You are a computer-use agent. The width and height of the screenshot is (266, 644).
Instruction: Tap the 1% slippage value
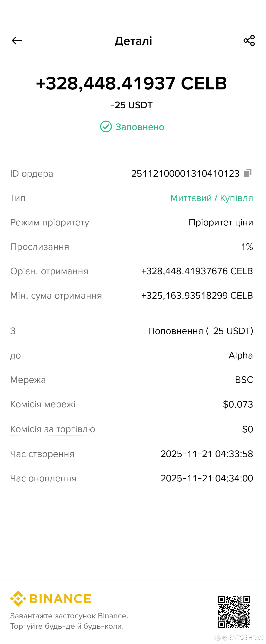(x=247, y=247)
